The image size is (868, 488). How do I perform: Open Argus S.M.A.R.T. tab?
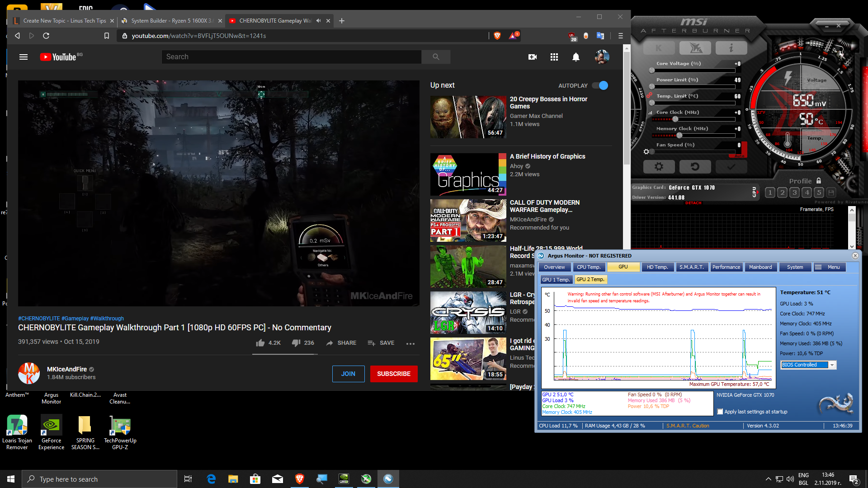click(x=692, y=267)
